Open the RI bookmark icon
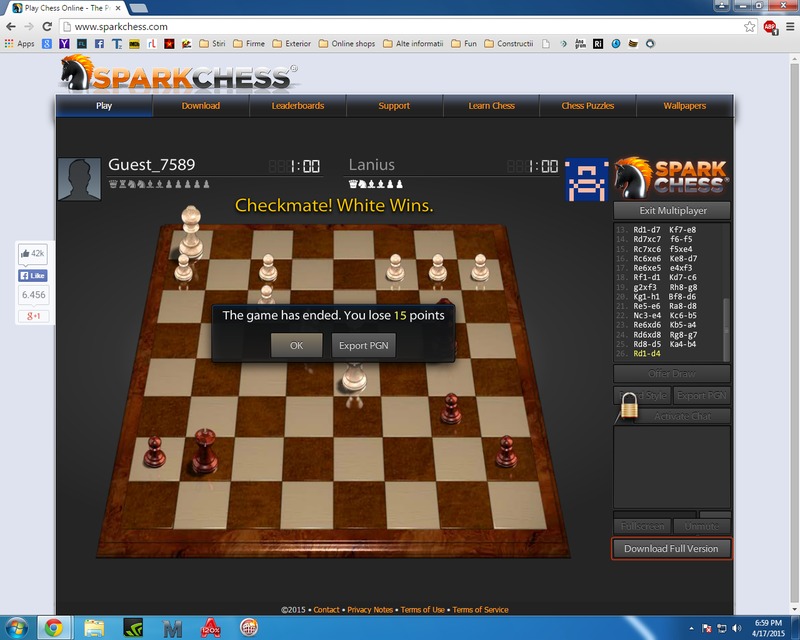The image size is (800, 640). (598, 44)
